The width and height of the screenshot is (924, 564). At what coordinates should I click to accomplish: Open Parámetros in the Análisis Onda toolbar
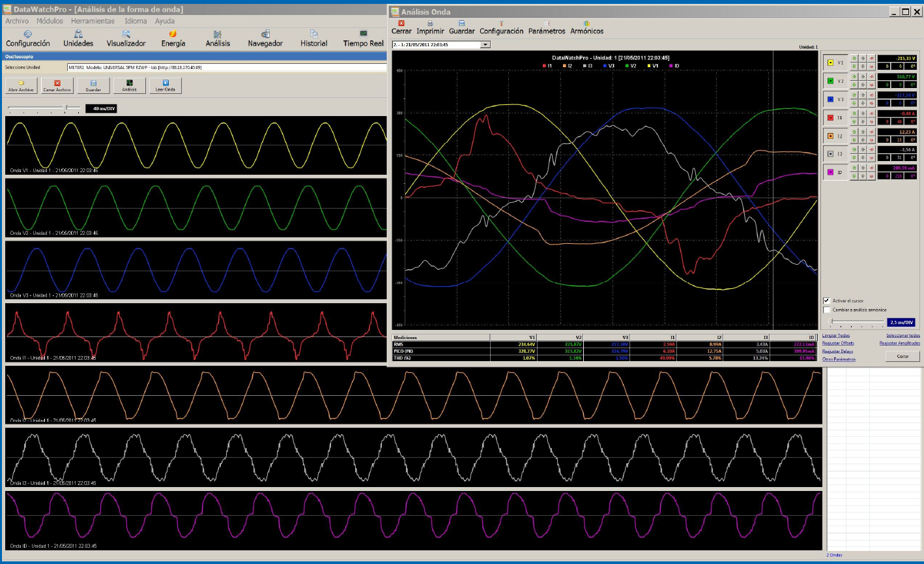[x=547, y=27]
